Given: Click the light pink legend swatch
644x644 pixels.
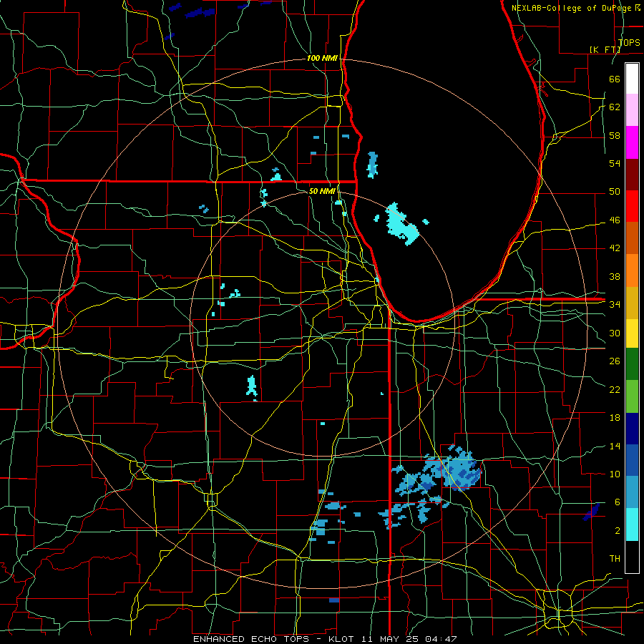Looking at the screenshot, I should (x=632, y=110).
